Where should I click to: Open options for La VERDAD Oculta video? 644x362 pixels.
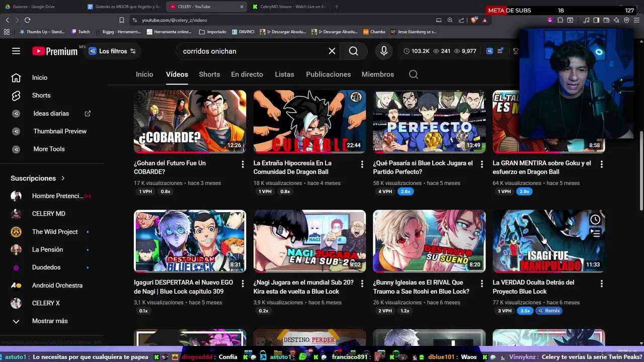(x=601, y=284)
